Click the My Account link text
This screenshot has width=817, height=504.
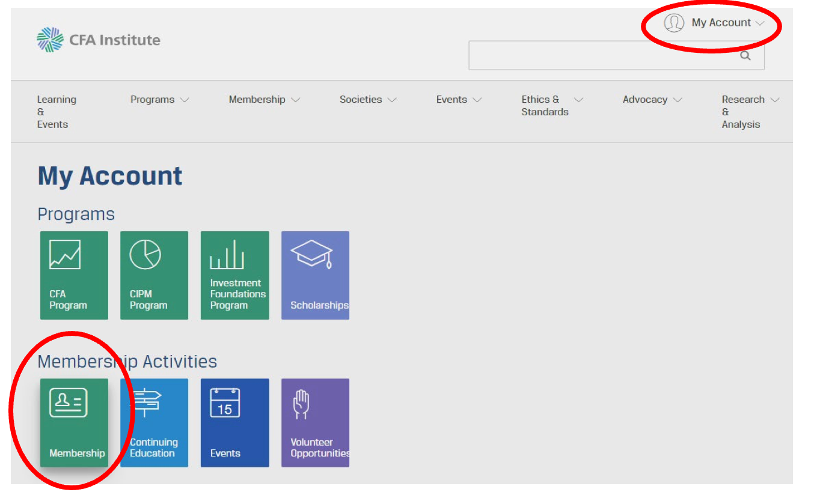point(721,23)
